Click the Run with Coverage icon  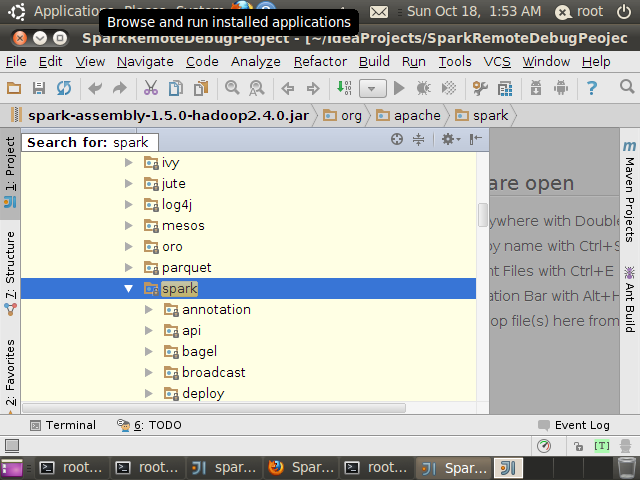(449, 88)
